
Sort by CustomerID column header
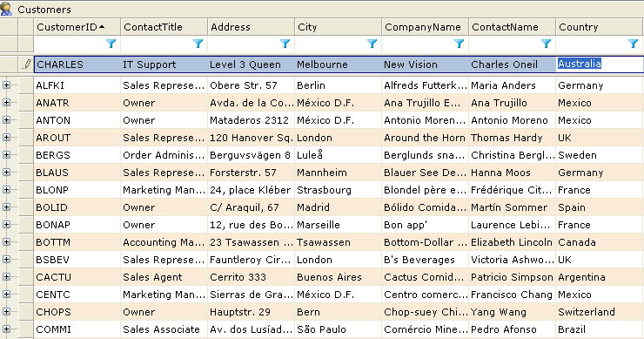(77, 27)
